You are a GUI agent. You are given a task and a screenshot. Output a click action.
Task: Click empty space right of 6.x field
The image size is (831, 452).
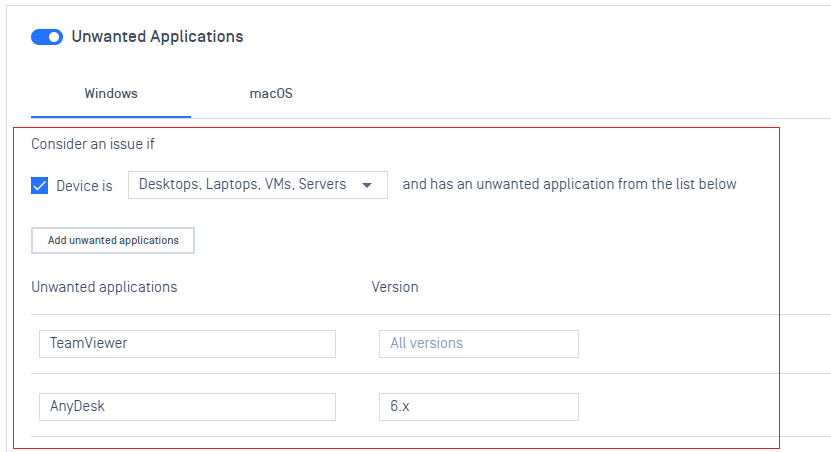click(x=678, y=406)
